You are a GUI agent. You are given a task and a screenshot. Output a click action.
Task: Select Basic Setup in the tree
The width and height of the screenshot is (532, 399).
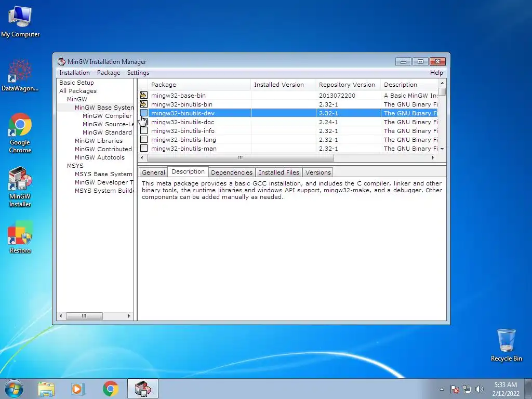pos(77,83)
